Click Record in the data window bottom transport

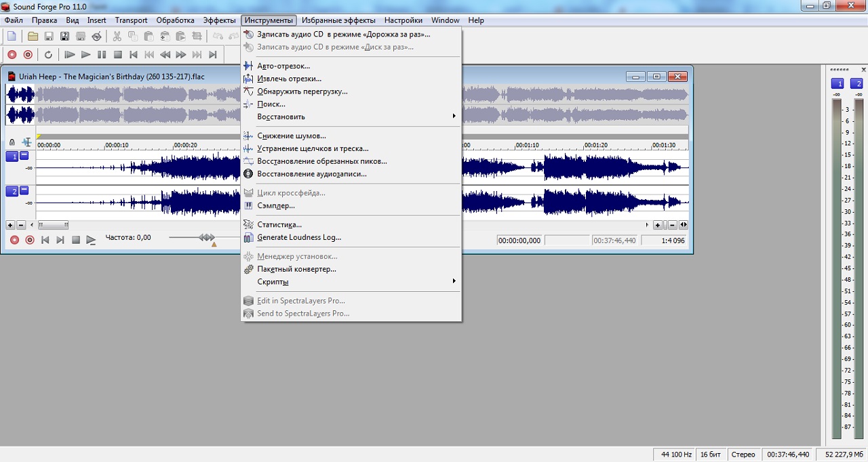[x=14, y=240]
